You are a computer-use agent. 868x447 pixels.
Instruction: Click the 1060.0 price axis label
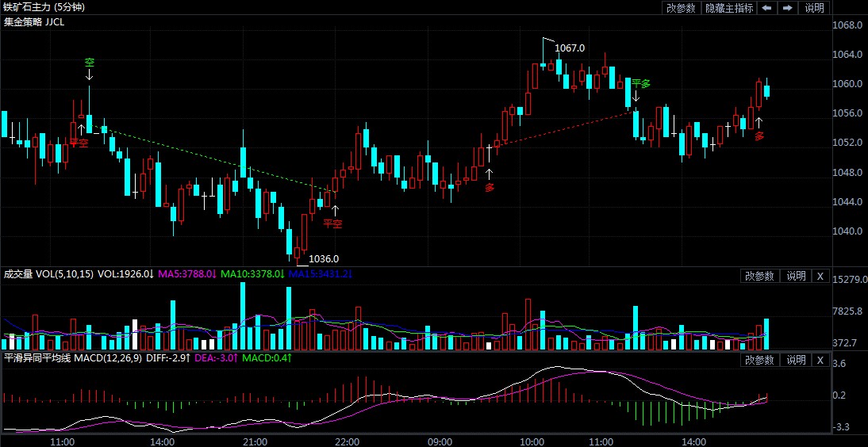(847, 84)
